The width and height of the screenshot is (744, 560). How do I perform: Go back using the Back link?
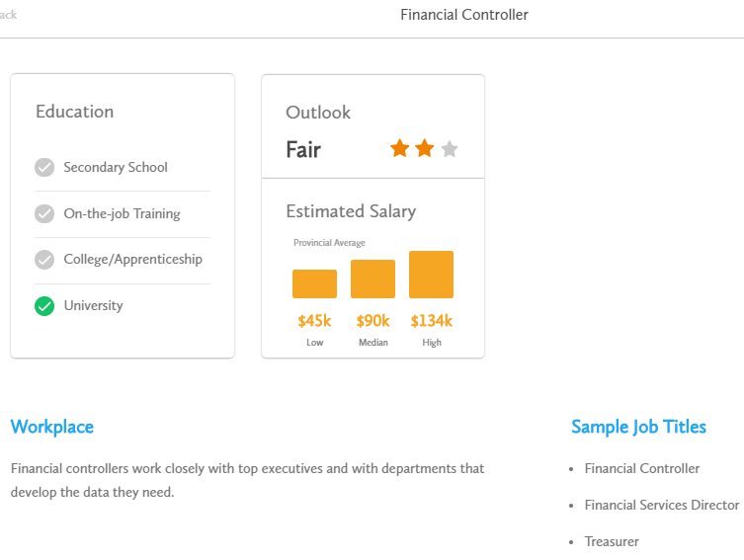[x=8, y=15]
